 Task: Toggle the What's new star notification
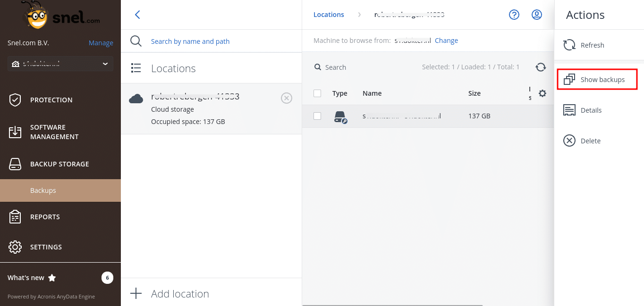(x=52, y=278)
